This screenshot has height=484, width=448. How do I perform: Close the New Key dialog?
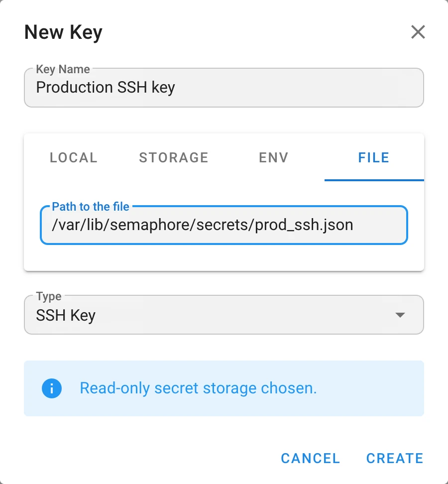[418, 32]
